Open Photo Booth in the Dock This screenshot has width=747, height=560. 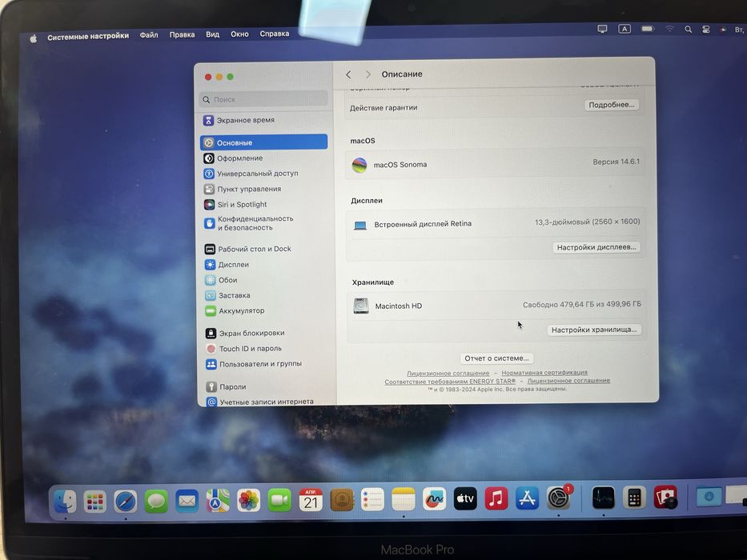pos(665,498)
